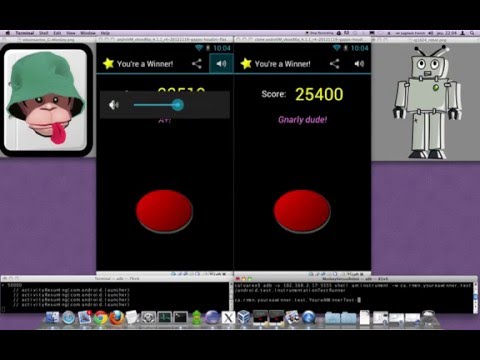The width and height of the screenshot is (480, 360).
Task: Click the 'Gnarly dude!' message
Action: (x=303, y=120)
